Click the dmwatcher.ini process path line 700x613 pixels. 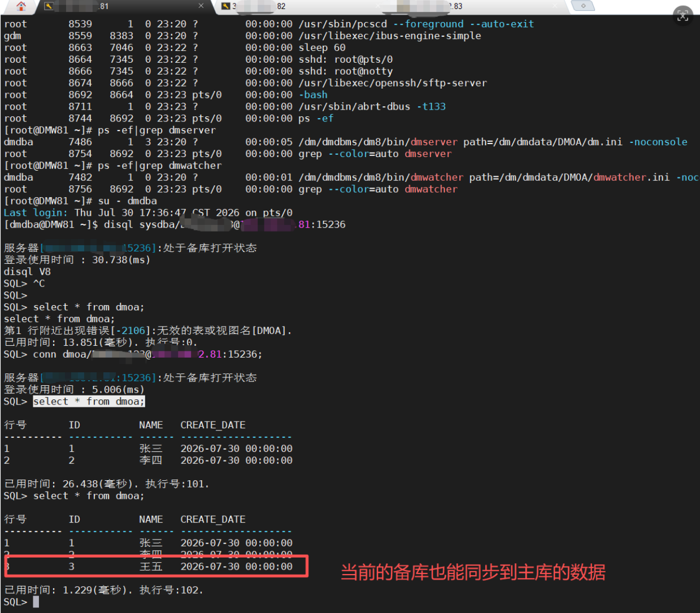pos(350,178)
